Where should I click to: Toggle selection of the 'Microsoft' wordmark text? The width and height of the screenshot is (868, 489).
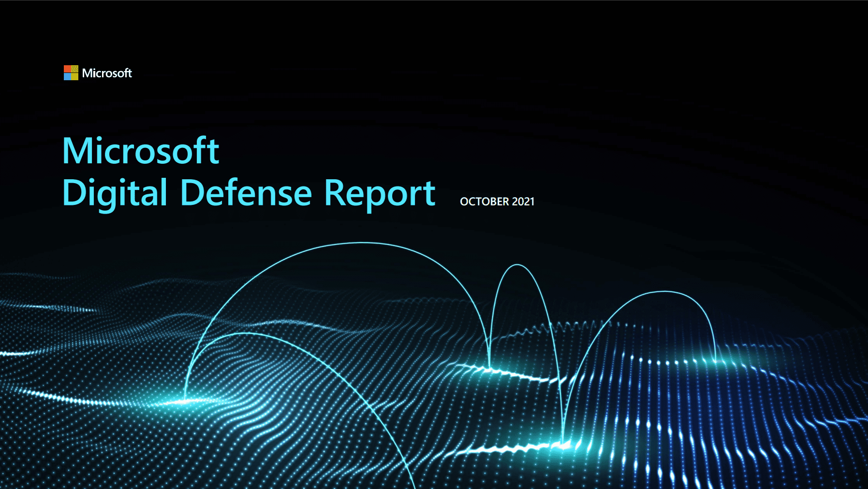click(x=107, y=73)
